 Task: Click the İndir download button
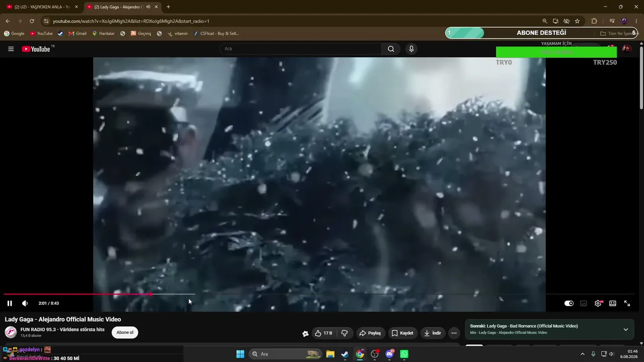click(x=432, y=333)
